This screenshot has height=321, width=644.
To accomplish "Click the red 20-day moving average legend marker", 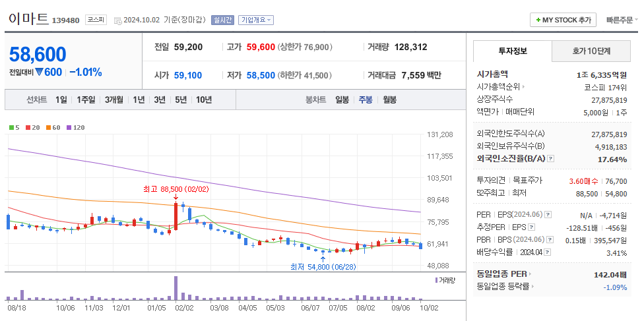I will pyautogui.click(x=28, y=128).
